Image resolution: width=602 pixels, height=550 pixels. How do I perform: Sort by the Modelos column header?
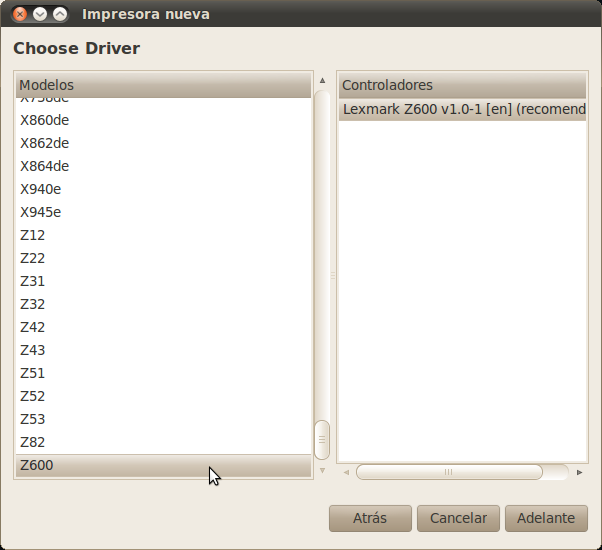(x=163, y=85)
